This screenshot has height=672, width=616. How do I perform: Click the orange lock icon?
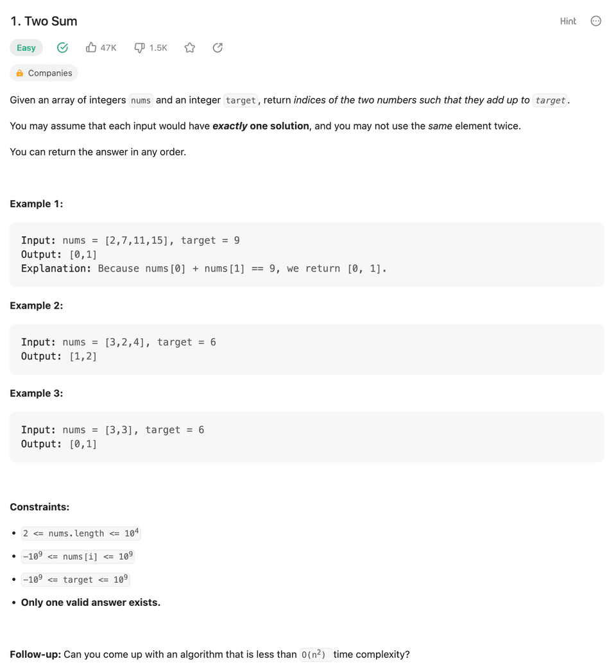20,73
